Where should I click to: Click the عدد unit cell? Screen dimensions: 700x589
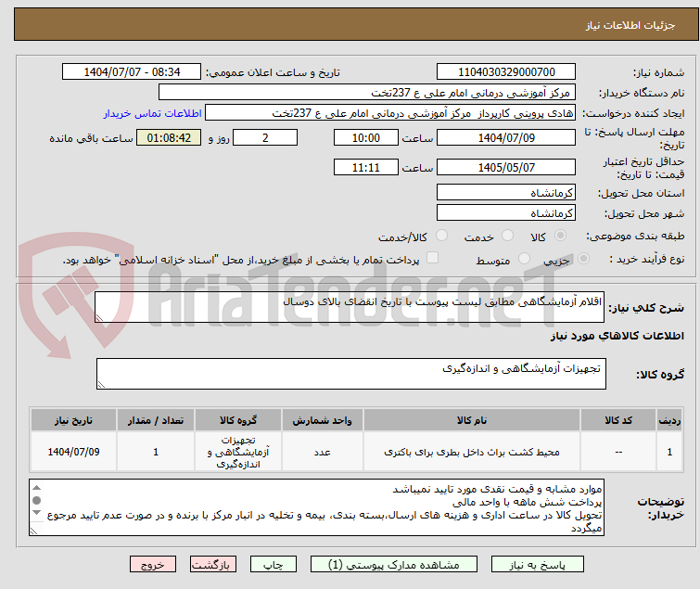coord(322,452)
